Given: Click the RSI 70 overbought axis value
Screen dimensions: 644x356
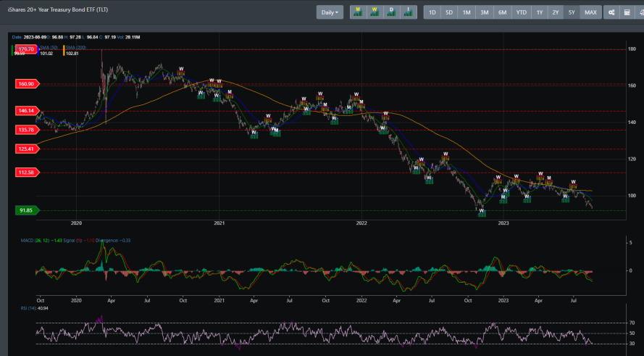Looking at the screenshot, I should [632, 323].
